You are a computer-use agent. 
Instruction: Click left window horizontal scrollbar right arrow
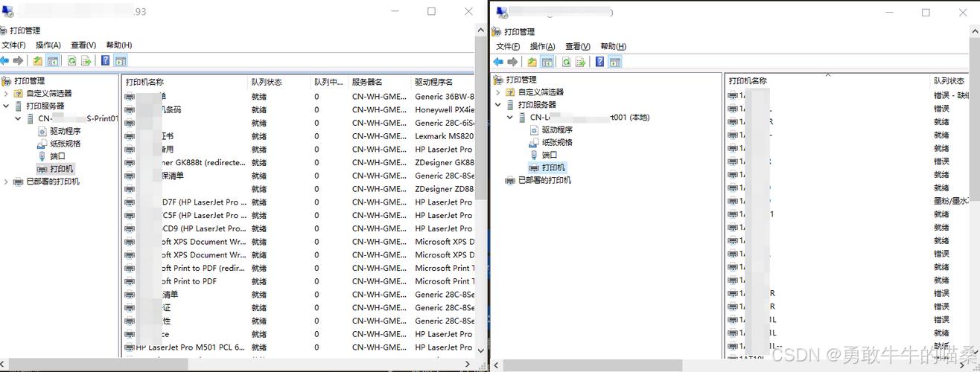[x=468, y=365]
